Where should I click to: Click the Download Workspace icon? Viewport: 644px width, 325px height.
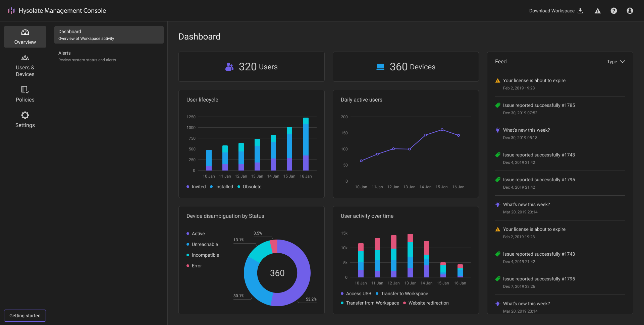pyautogui.click(x=580, y=11)
